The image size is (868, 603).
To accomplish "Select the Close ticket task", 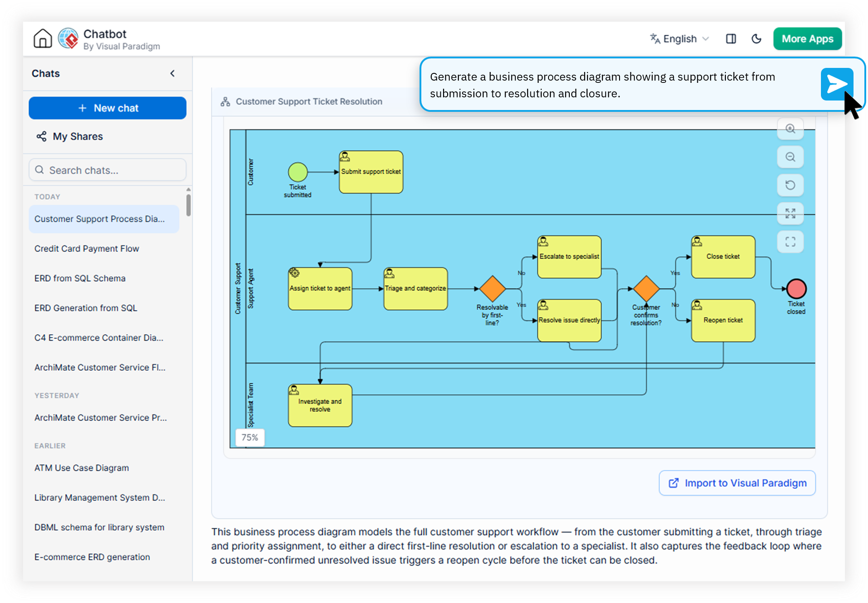I will 723,257.
